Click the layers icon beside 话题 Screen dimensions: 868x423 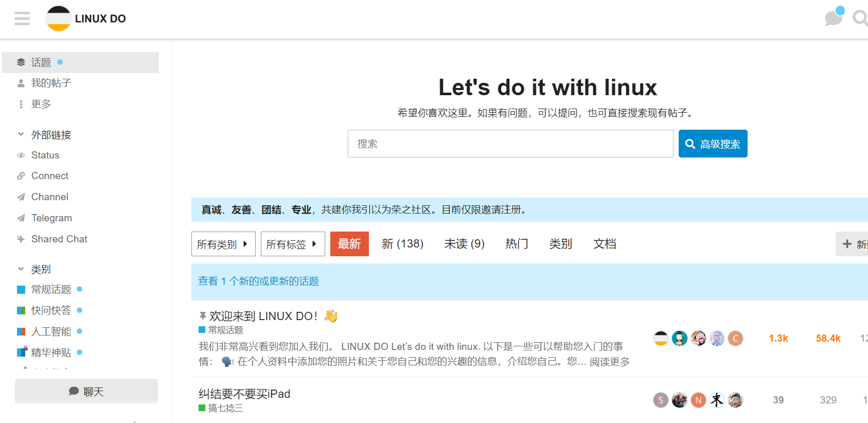coord(21,62)
